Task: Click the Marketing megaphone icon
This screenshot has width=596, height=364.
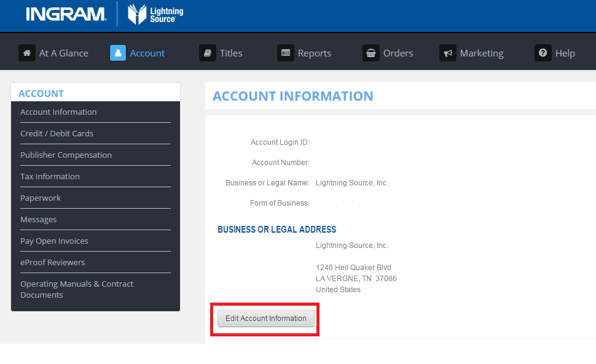Action: pyautogui.click(x=447, y=53)
